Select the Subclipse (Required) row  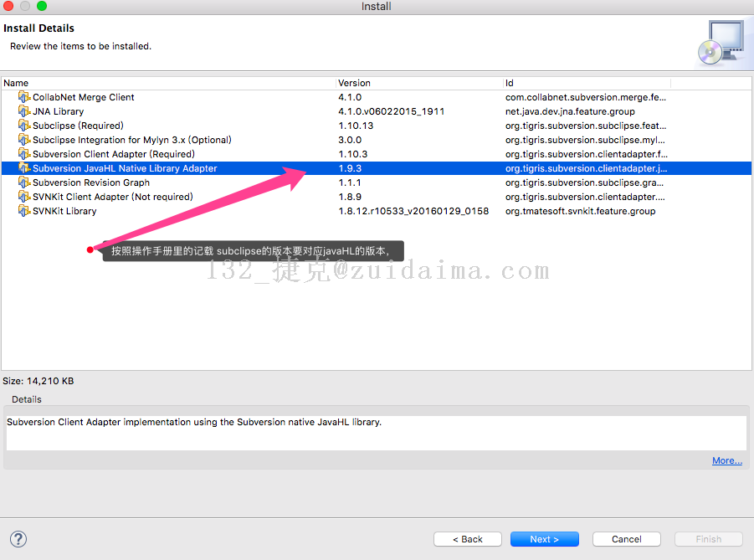coord(377,126)
